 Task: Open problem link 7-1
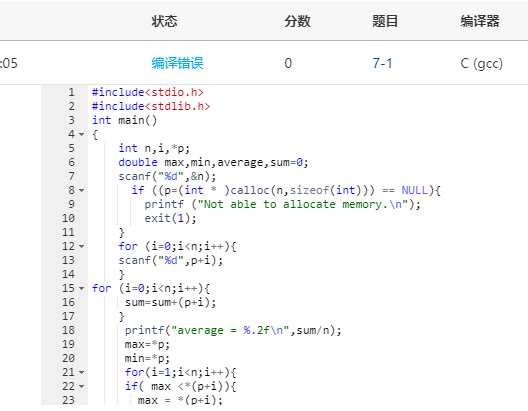[x=382, y=63]
